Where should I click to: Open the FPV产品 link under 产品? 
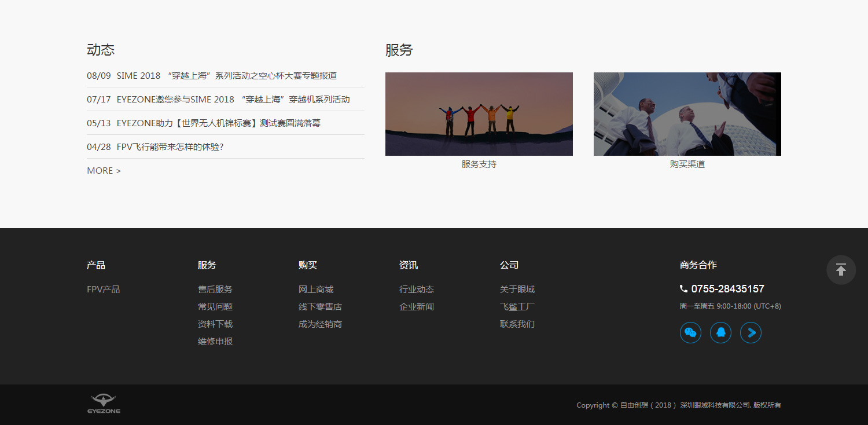103,289
